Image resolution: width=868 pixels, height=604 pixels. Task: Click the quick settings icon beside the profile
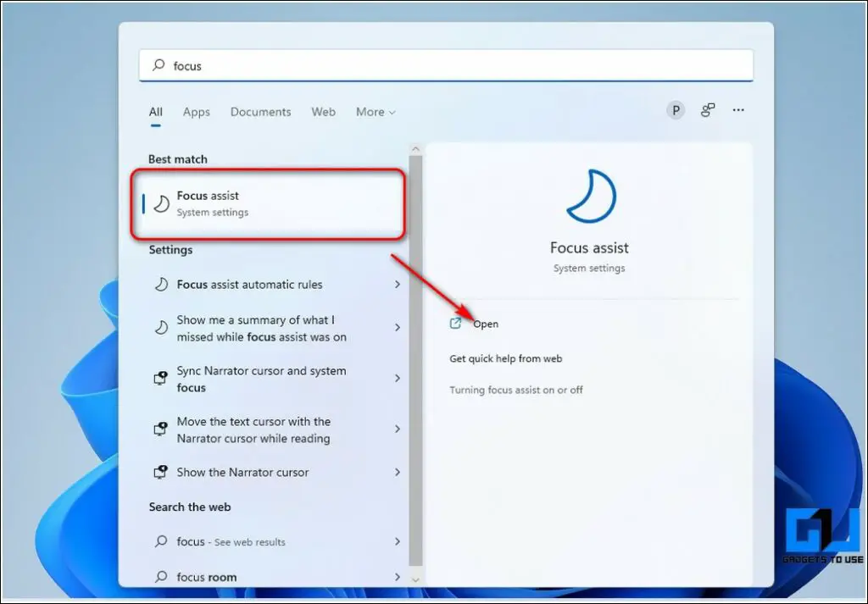point(708,110)
